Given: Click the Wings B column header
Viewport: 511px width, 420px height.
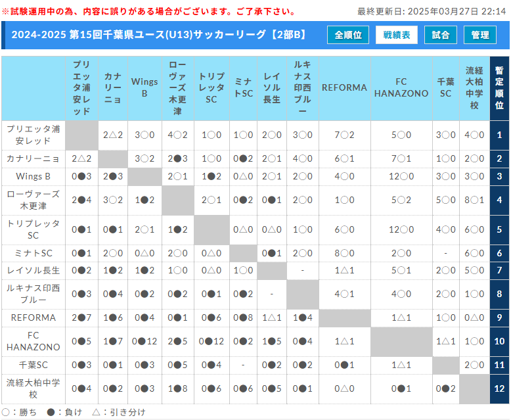Looking at the screenshot, I should pos(144,88).
